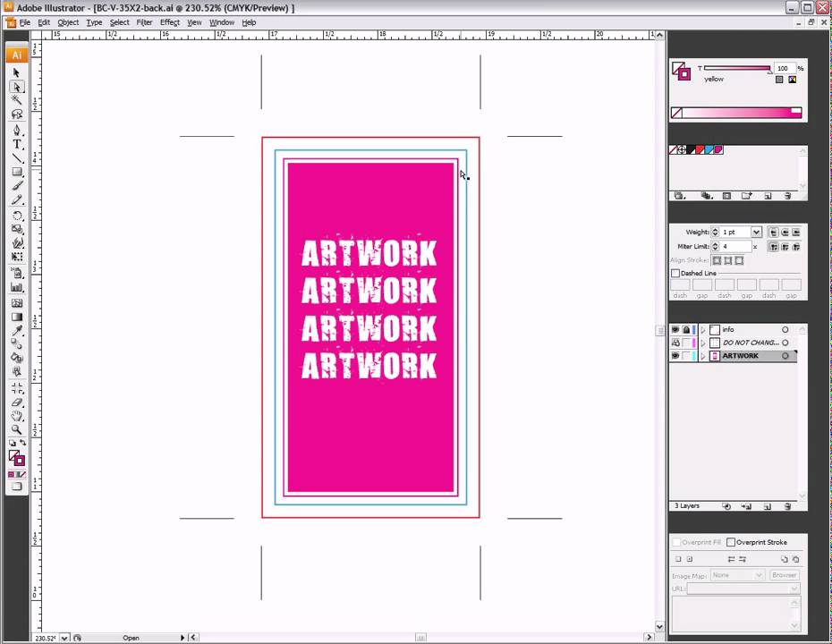This screenshot has height=644, width=832.
Task: Click target circle of ARTWORK layer
Action: tap(785, 356)
